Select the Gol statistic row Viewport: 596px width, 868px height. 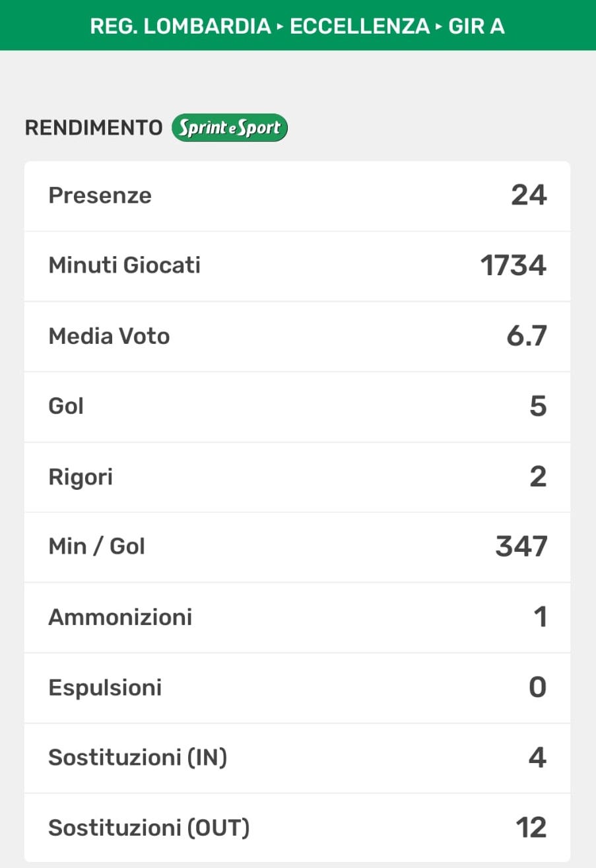[298, 407]
